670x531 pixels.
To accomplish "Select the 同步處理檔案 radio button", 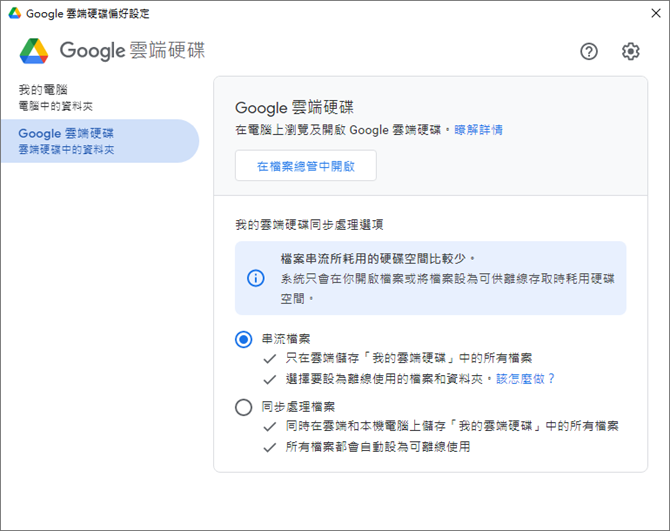I will 244,407.
